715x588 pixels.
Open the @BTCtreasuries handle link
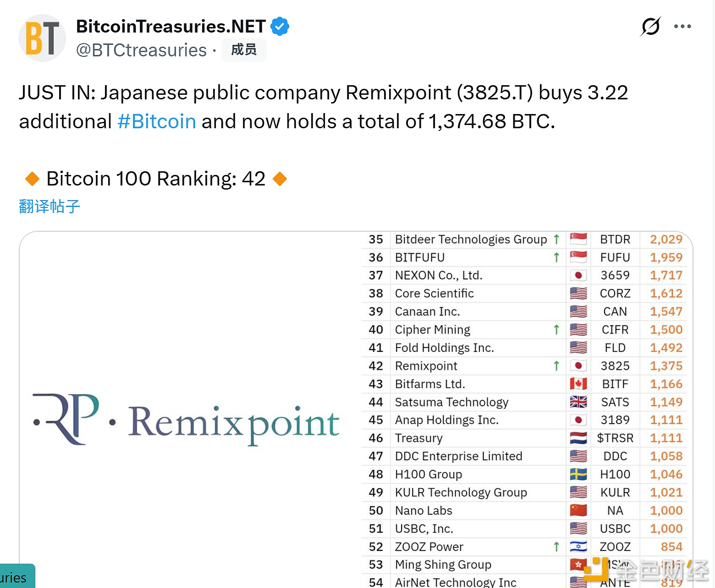pyautogui.click(x=141, y=50)
